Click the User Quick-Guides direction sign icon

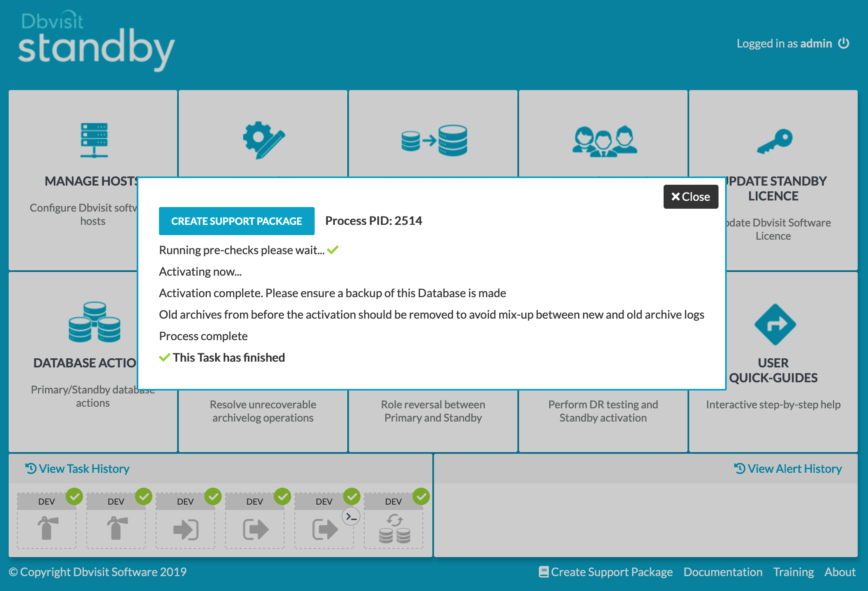[x=775, y=324]
